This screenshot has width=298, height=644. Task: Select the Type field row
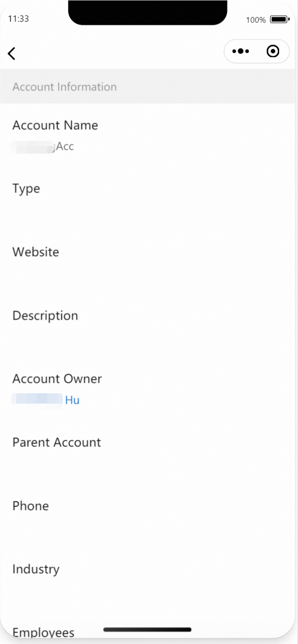pyautogui.click(x=149, y=198)
